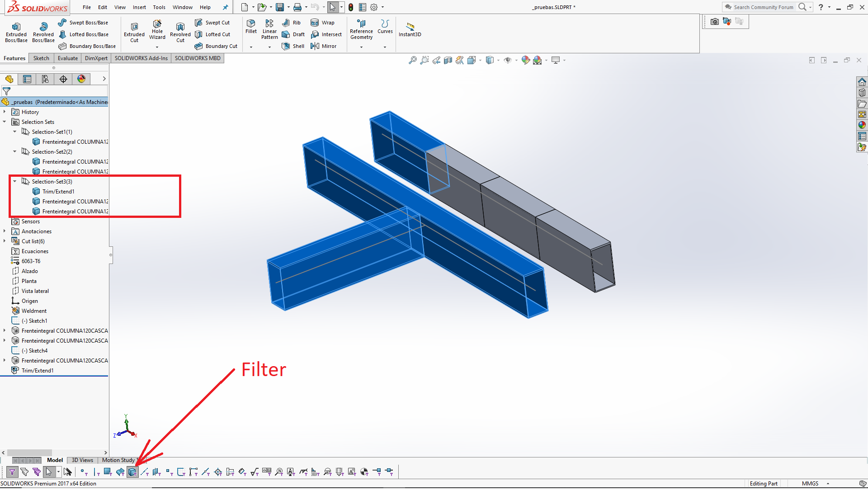This screenshot has width=868, height=490.
Task: Open the Display Style dropdown
Action: click(497, 60)
